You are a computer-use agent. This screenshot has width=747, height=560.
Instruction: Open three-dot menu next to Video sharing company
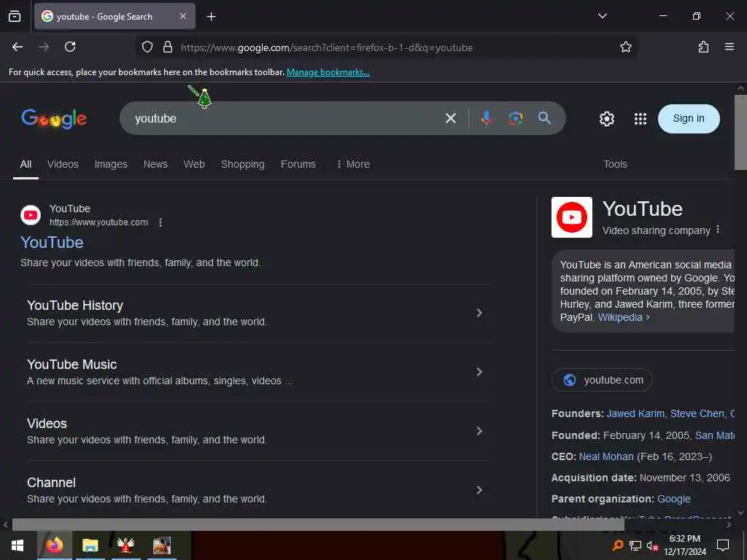[718, 230]
